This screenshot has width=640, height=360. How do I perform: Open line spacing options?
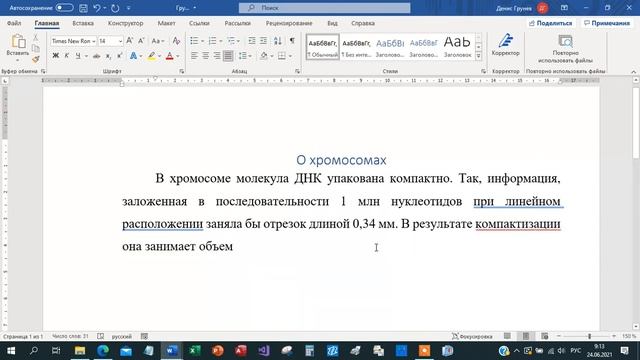coord(243,56)
